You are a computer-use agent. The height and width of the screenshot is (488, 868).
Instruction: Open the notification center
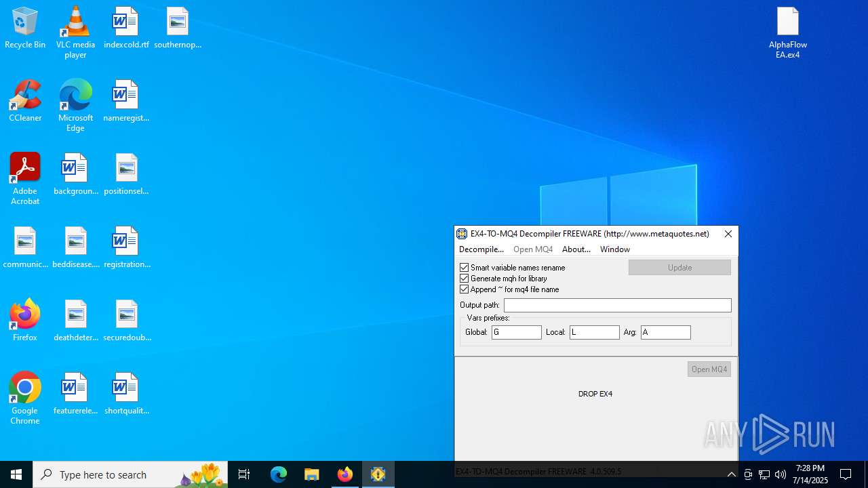coord(846,474)
